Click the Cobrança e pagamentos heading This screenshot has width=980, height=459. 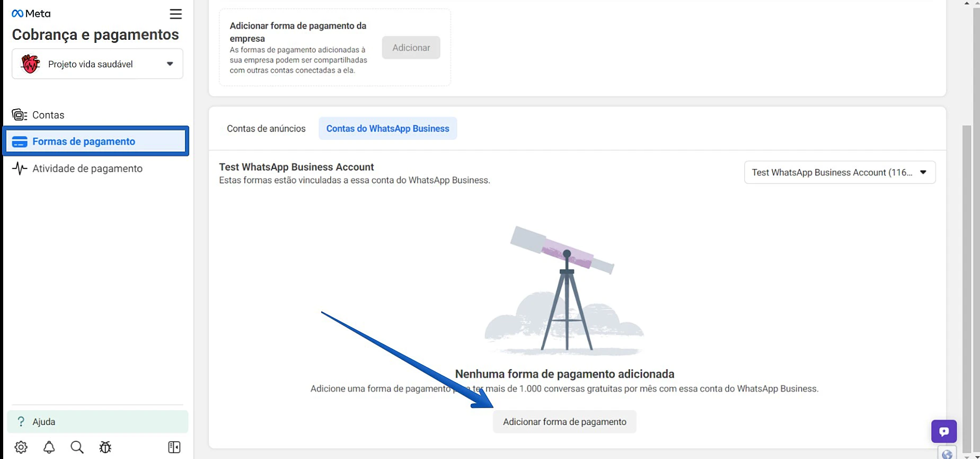(x=95, y=34)
